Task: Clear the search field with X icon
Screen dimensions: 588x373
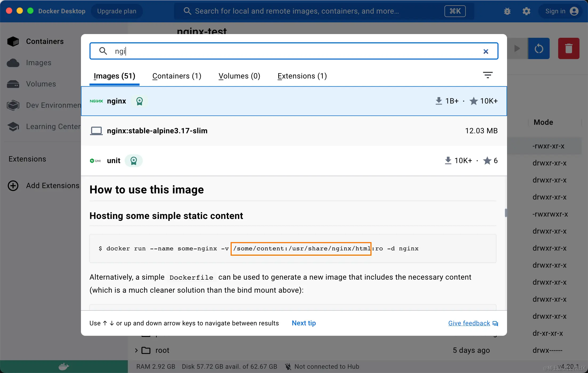Action: pos(486,51)
